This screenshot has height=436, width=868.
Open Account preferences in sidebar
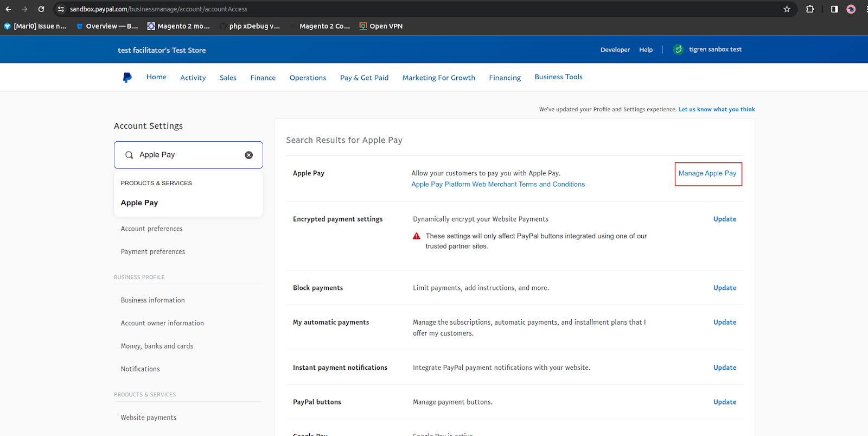tap(152, 229)
